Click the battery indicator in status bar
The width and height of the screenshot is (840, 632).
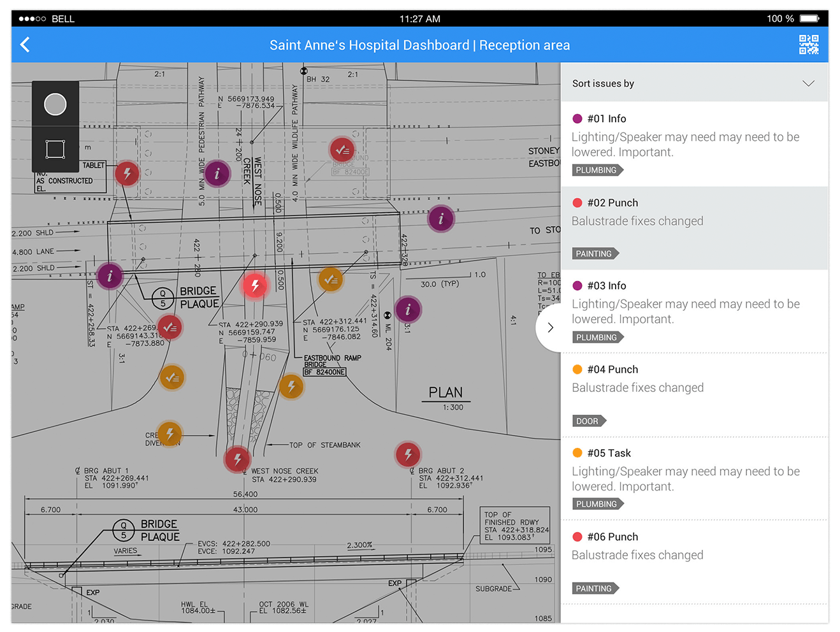(809, 18)
